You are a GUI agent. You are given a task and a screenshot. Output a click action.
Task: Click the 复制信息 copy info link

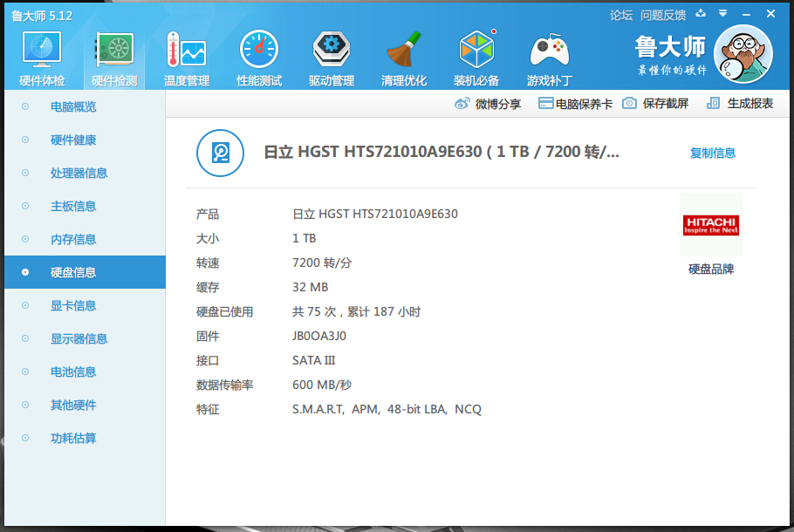coord(713,153)
